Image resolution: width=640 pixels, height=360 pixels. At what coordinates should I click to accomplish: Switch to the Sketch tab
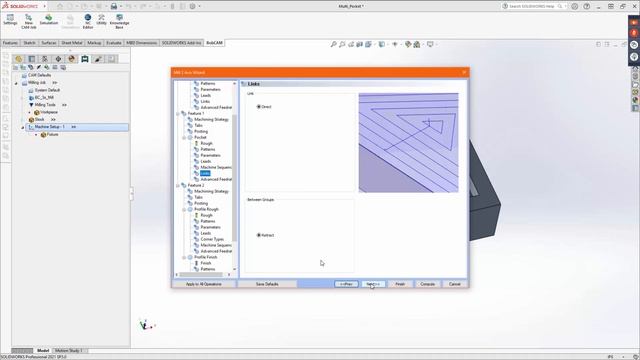point(29,43)
